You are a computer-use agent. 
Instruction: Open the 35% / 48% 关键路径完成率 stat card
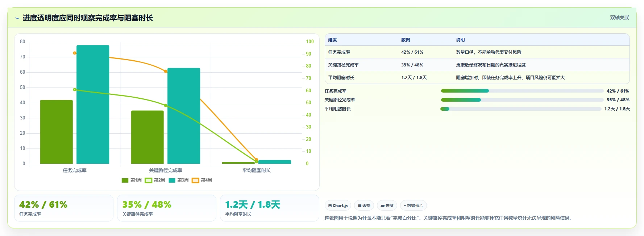[167, 208]
